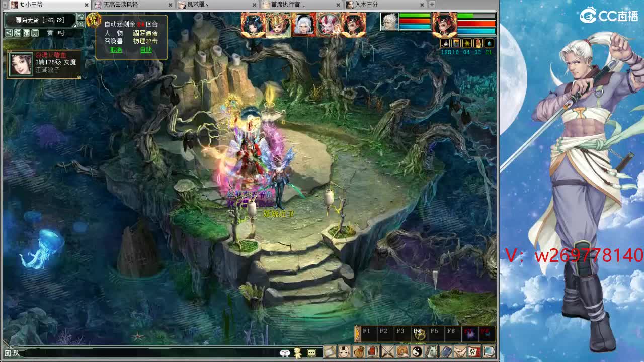The height and width of the screenshot is (362, 644).
Task: Open the red banner icon in the bottom toolbar
Action: tap(373, 351)
